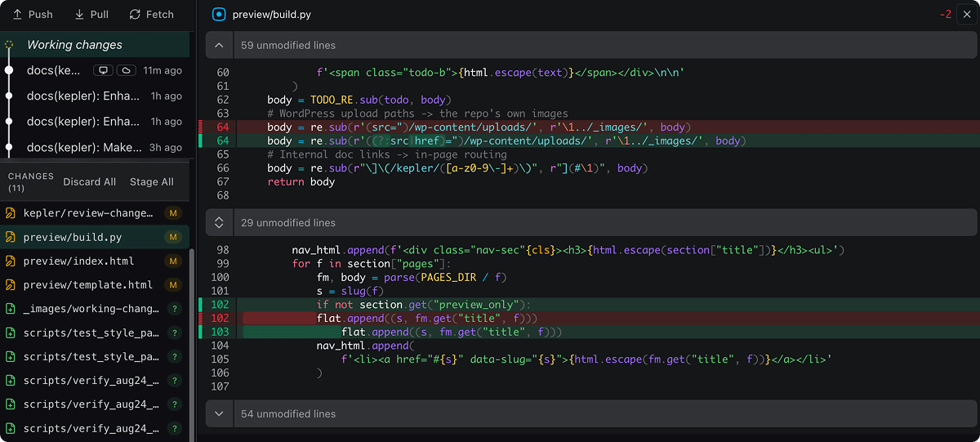
Task: Click the monitor badge on latest commit
Action: (x=102, y=70)
